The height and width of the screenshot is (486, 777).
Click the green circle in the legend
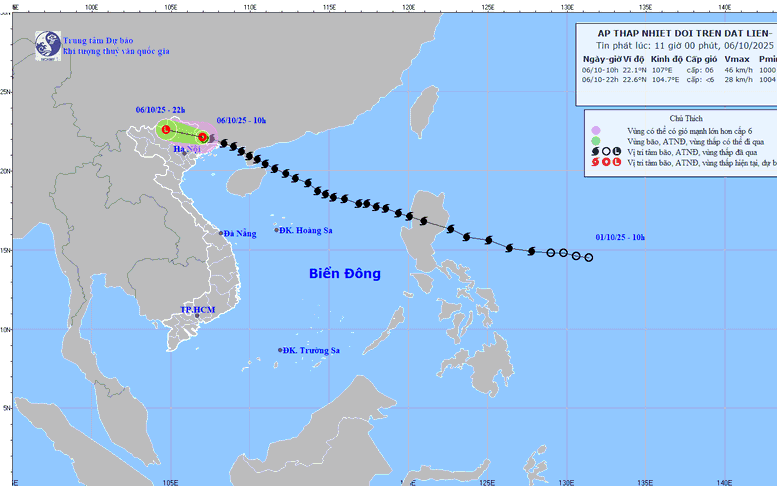[x=595, y=140]
